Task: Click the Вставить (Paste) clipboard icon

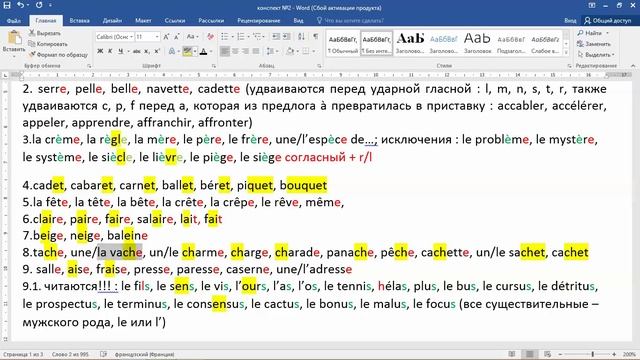Action: (14, 38)
